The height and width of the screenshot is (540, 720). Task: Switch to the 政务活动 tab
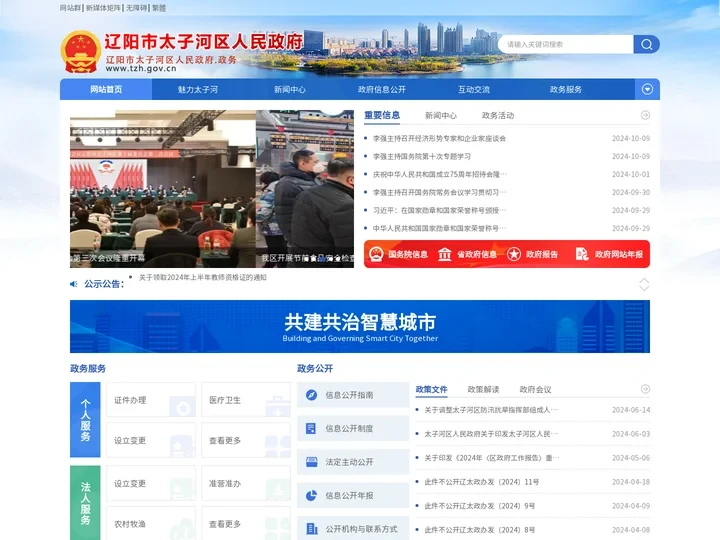point(498,115)
